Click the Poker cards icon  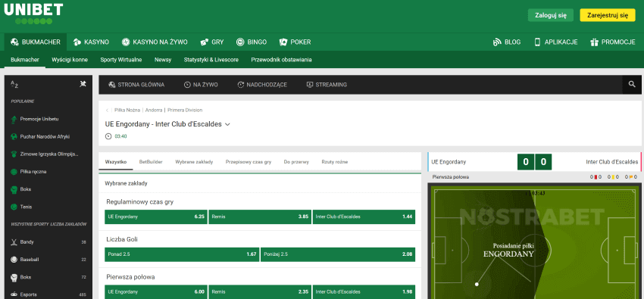283,42
